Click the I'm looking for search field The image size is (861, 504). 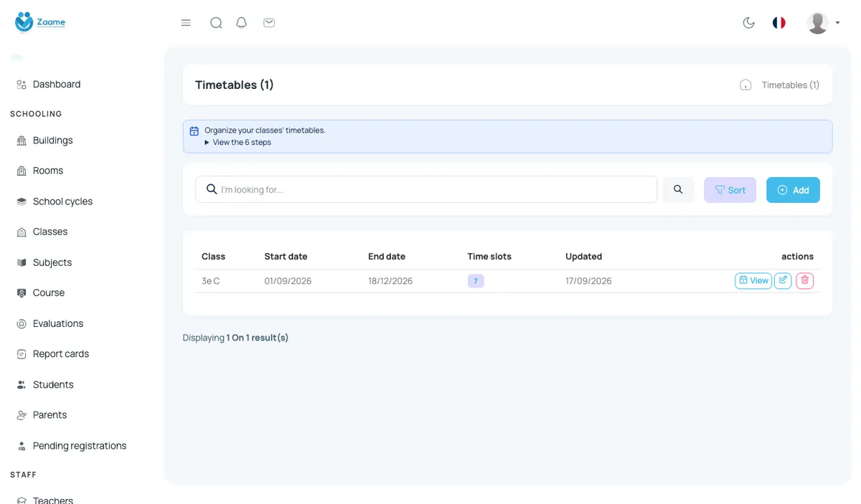(426, 189)
